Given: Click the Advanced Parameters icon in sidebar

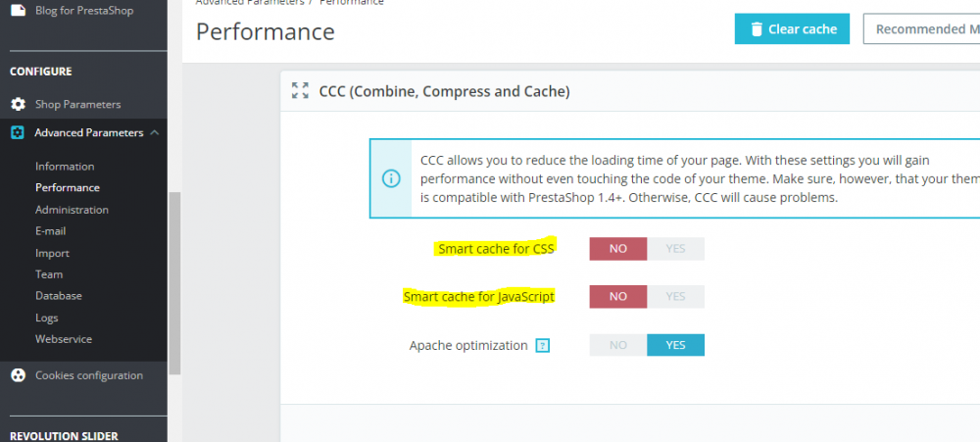Looking at the screenshot, I should (x=18, y=132).
